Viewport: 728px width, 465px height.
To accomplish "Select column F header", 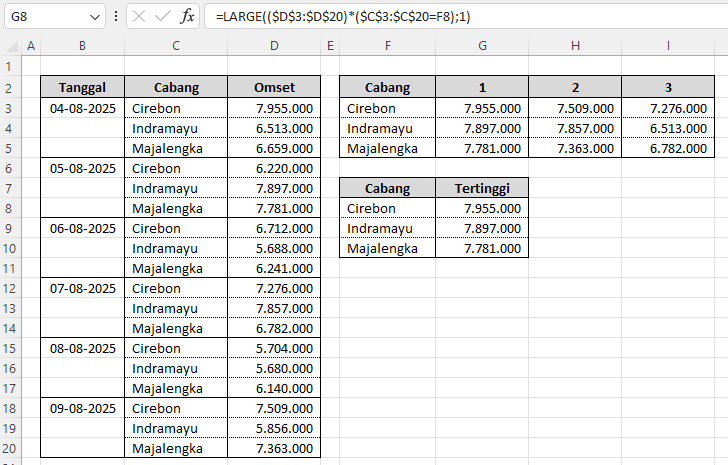I will (x=388, y=45).
